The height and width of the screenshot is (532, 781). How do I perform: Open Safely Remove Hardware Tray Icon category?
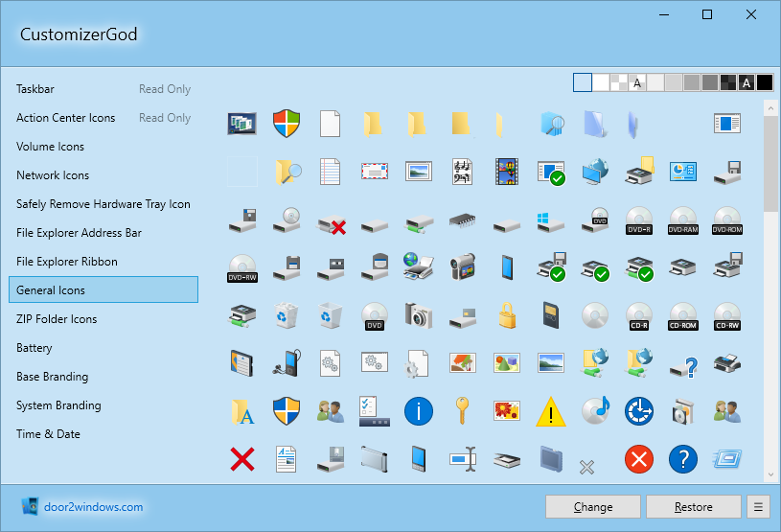tap(103, 204)
